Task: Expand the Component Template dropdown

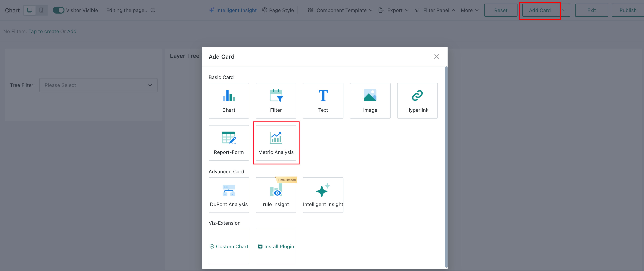Action: click(x=340, y=10)
